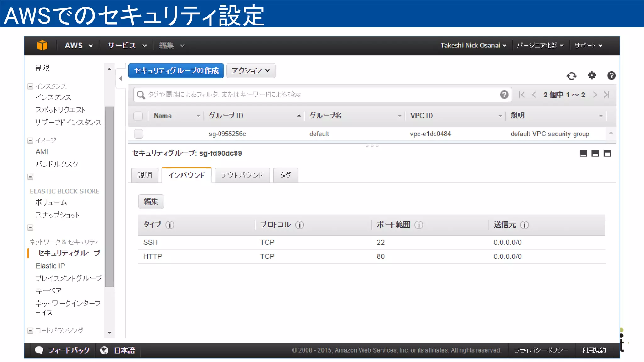Click the 編集 inbound rules button
Image resolution: width=644 pixels, height=362 pixels.
pos(151,201)
